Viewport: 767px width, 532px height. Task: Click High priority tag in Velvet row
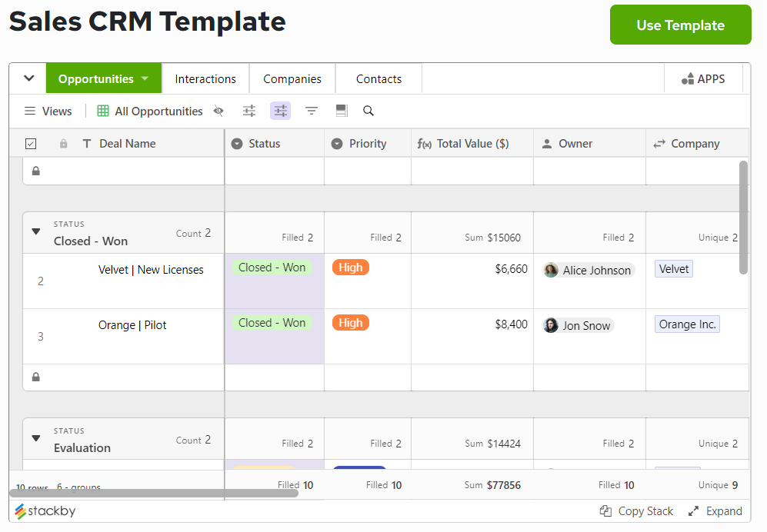pos(351,268)
